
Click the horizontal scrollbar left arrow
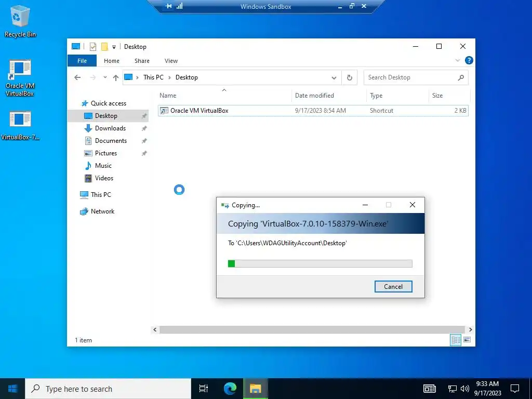(155, 329)
